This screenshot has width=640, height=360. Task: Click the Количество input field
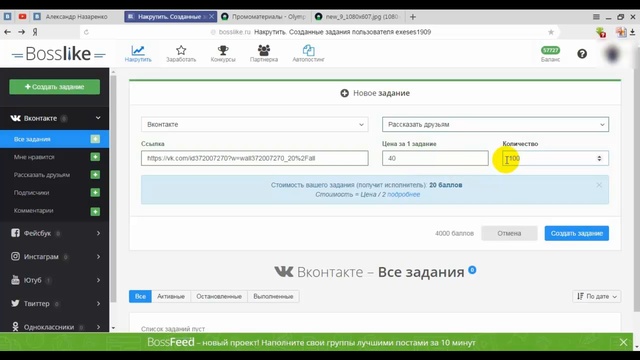[x=555, y=158]
